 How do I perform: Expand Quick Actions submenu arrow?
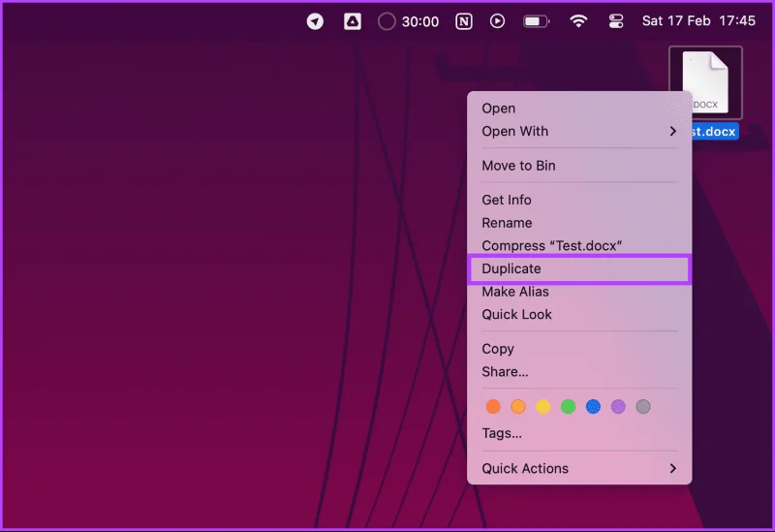pyautogui.click(x=672, y=468)
